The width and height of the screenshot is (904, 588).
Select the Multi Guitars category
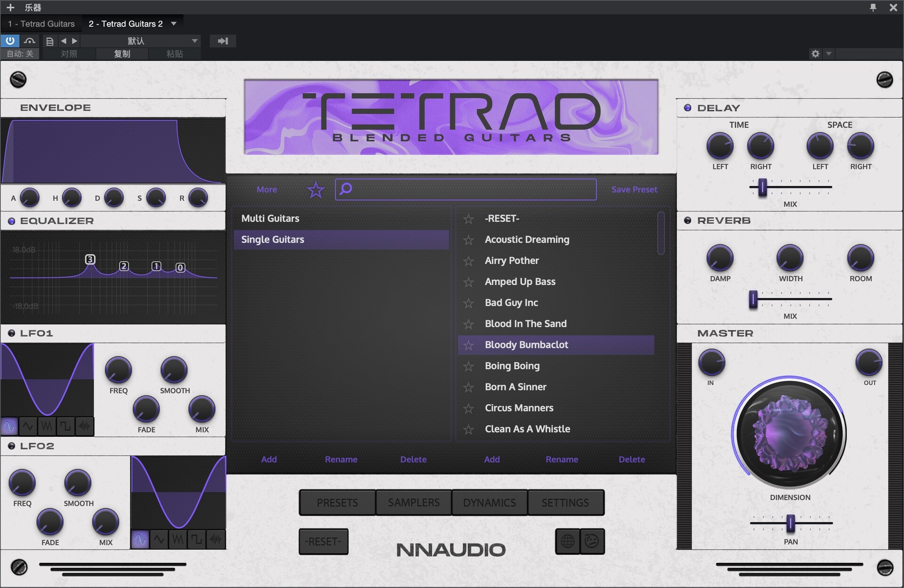click(341, 218)
